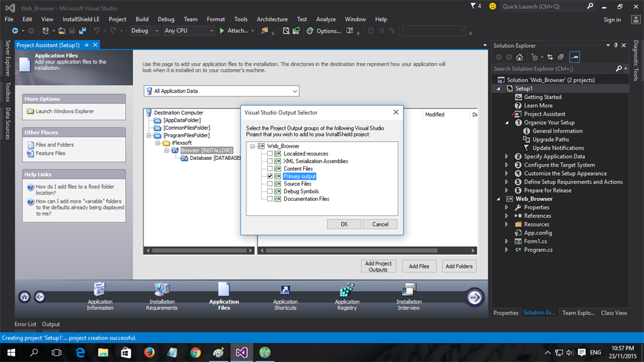
Task: Click the Windows Start button
Action: point(11,353)
